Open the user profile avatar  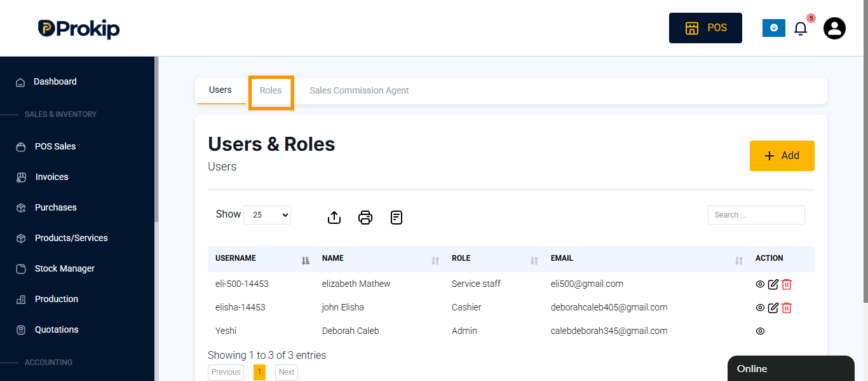click(x=834, y=28)
